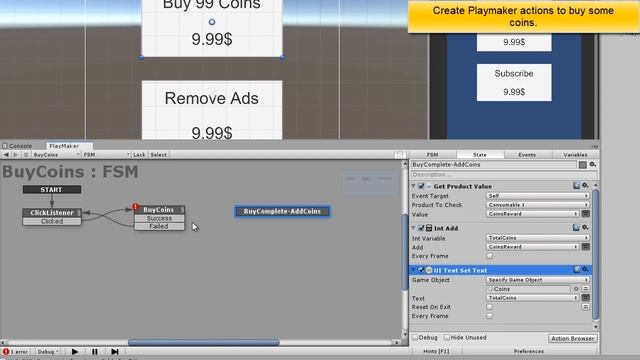This screenshot has width=640, height=360.
Task: Click the state name field BuyComplete-AddCoins
Action: pyautogui.click(x=493, y=164)
